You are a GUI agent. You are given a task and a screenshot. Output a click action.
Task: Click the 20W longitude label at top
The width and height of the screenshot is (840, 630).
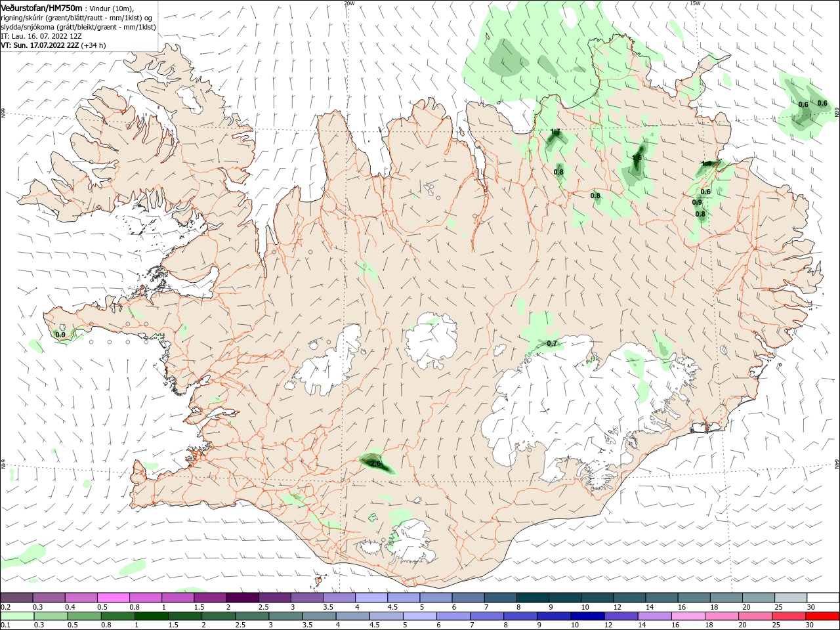click(349, 3)
